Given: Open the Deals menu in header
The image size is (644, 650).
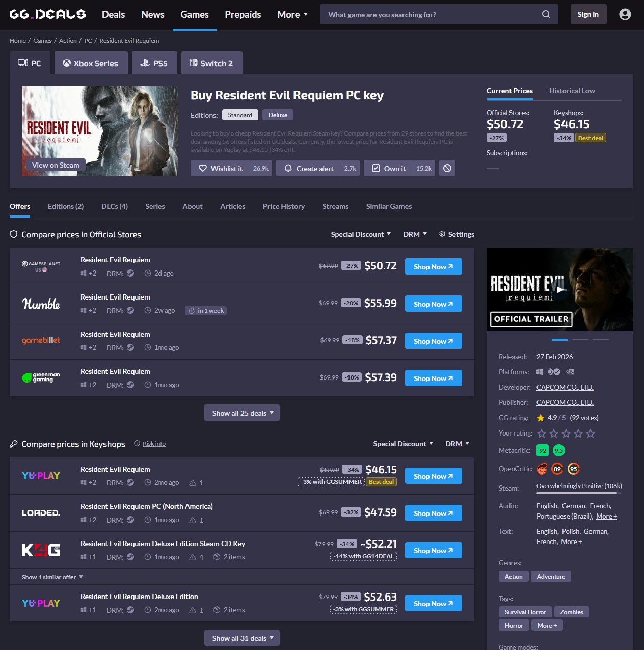Looking at the screenshot, I should [113, 14].
